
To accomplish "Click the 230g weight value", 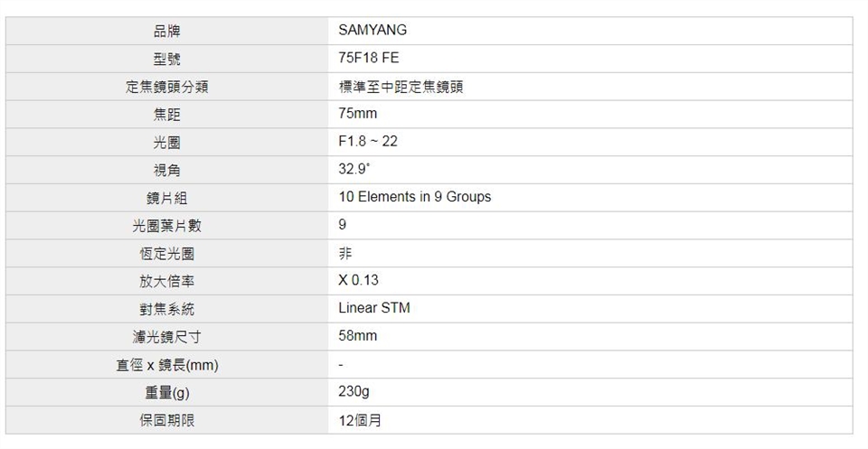I will pos(354,392).
